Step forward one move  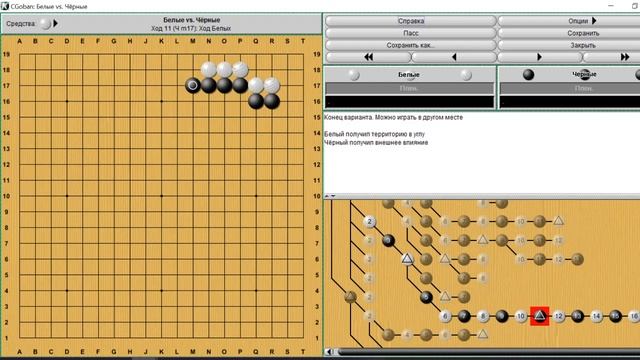pyautogui.click(x=540, y=57)
